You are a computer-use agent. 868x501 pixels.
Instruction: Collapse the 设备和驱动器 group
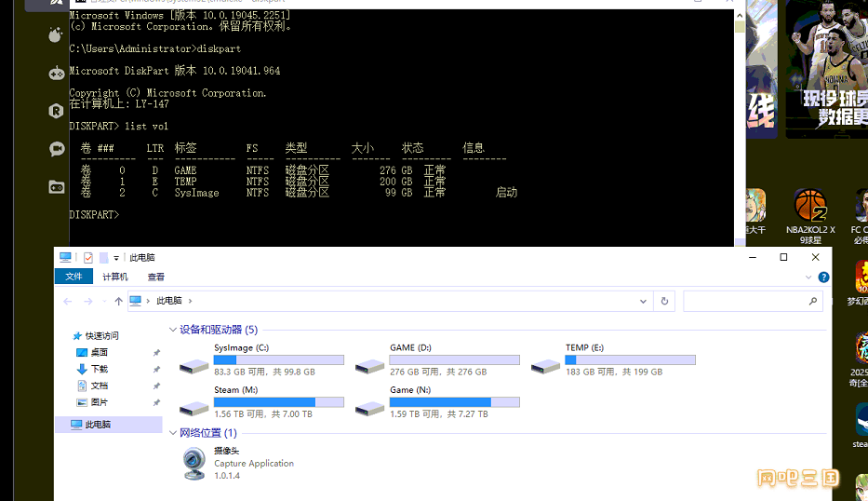[173, 330]
